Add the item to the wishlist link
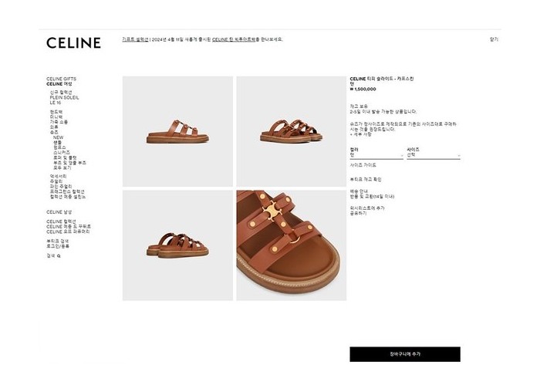Viewport: 540px width, 392px height. pos(367,208)
